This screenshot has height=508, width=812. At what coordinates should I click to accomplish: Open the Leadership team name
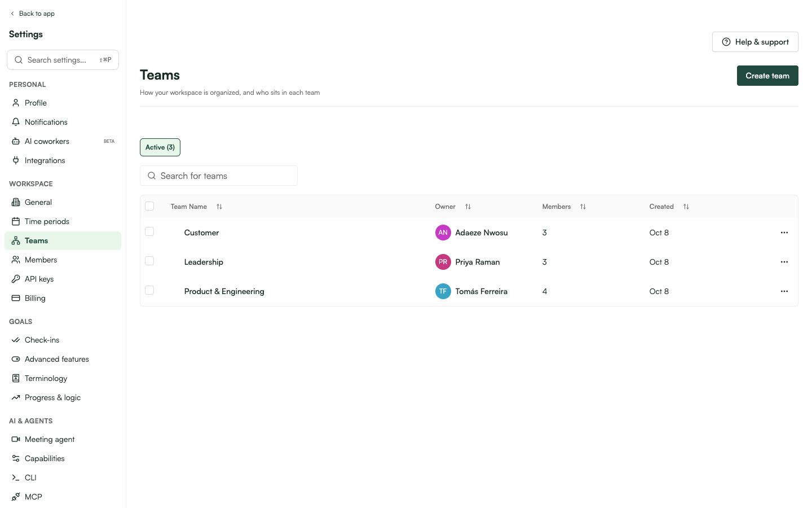tap(204, 262)
